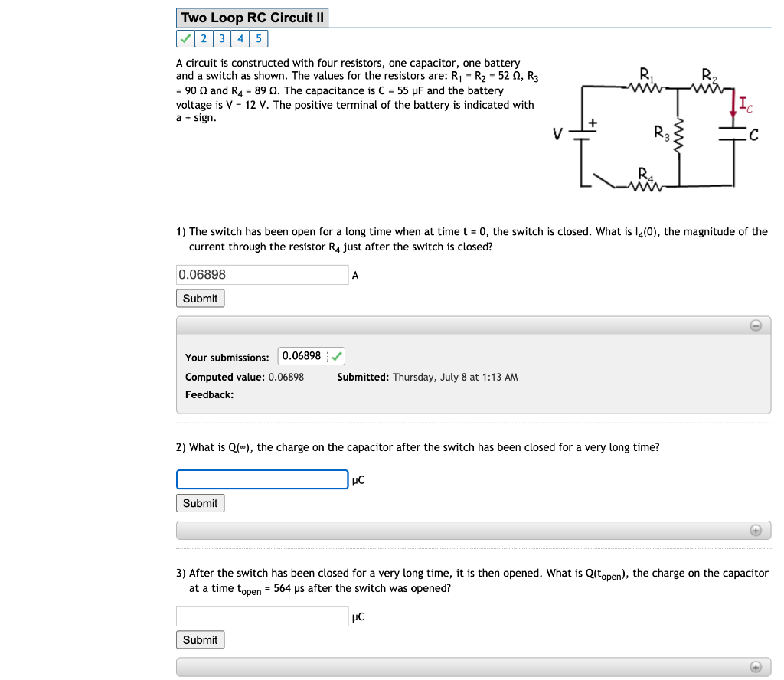Open question 5
784x680 pixels.
[x=259, y=38]
